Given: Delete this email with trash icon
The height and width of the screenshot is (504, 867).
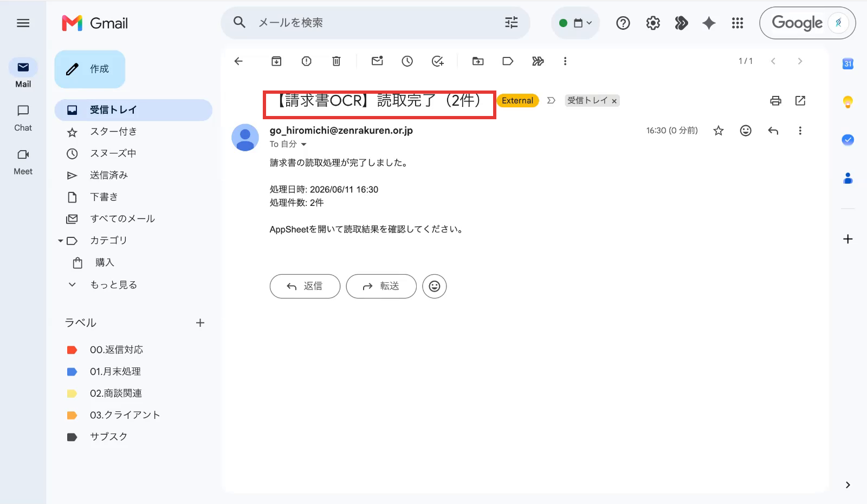Looking at the screenshot, I should 336,61.
